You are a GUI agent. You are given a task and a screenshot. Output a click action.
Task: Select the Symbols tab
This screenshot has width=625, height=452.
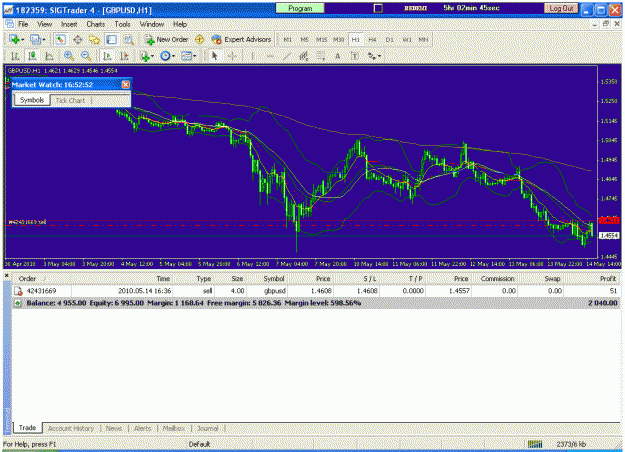[32, 100]
